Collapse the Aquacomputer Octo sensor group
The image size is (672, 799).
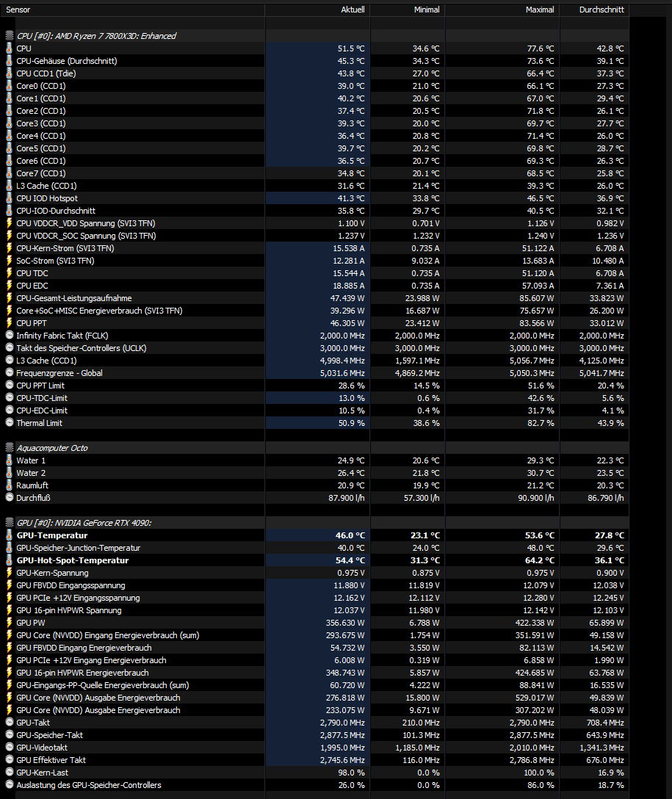(x=9, y=448)
